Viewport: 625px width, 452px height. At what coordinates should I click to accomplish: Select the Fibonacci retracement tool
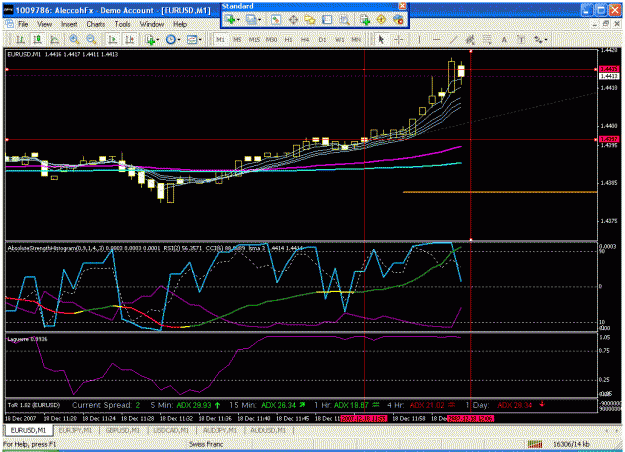(x=487, y=39)
